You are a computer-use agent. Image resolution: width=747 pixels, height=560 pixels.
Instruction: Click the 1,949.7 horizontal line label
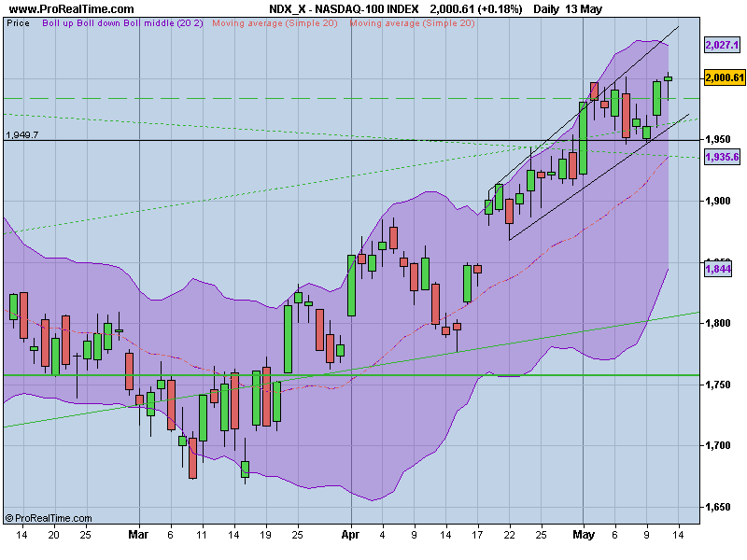coord(21,134)
